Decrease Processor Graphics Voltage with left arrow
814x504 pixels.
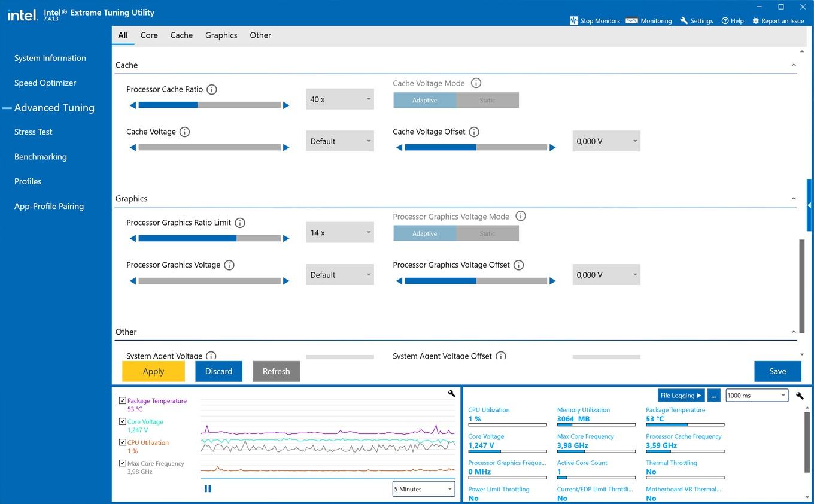(x=132, y=281)
